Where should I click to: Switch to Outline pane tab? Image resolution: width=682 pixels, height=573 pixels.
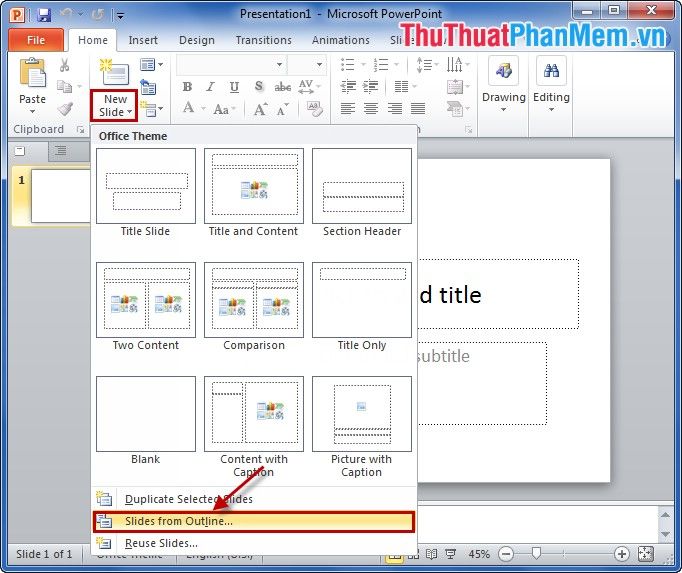point(60,151)
